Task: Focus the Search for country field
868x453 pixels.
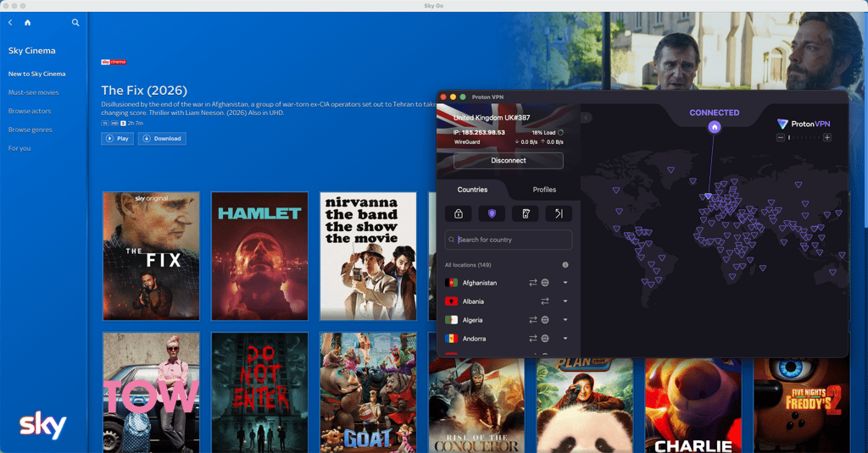Action: [509, 240]
